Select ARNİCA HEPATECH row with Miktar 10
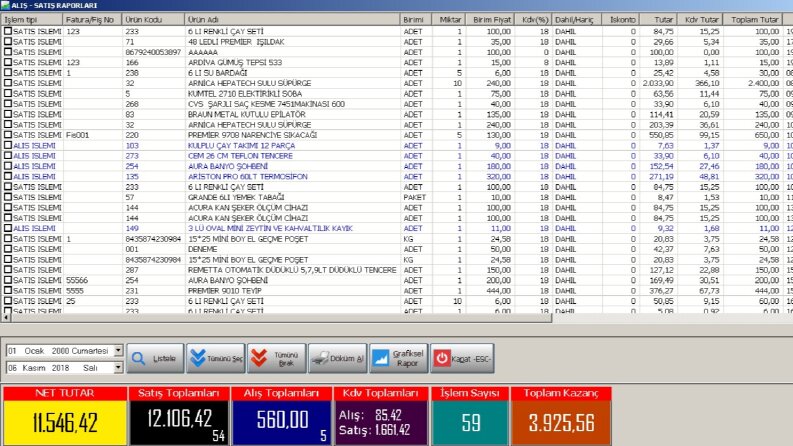 click(x=396, y=83)
